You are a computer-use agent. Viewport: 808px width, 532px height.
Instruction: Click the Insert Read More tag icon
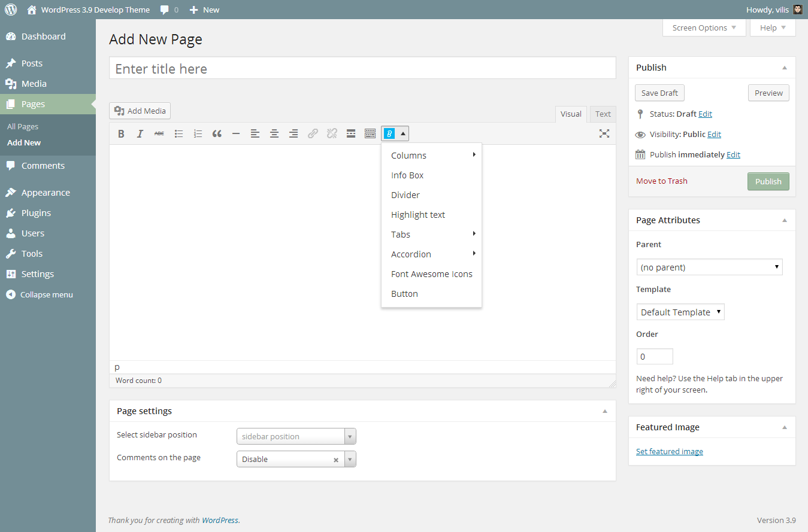(x=351, y=134)
